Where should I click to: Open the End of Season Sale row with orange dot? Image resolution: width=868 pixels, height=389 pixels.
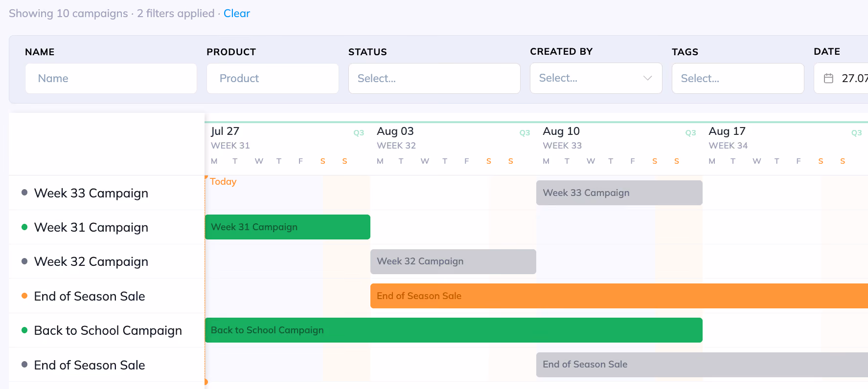[107, 296]
